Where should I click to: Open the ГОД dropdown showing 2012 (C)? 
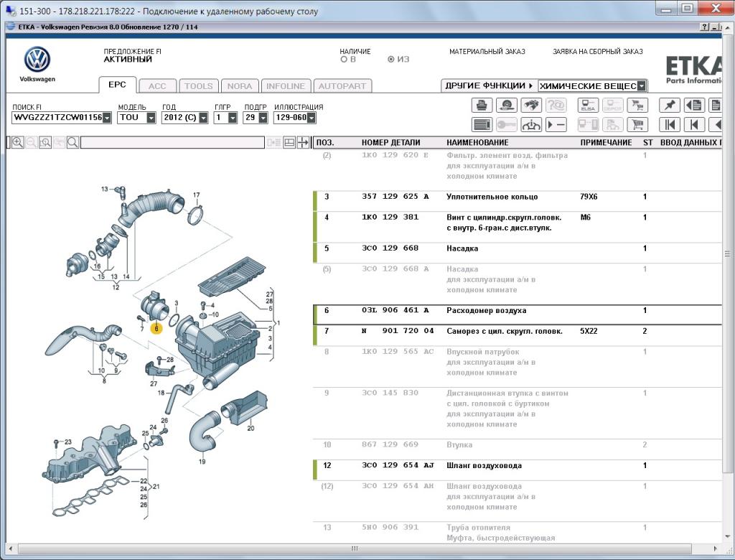[203, 117]
